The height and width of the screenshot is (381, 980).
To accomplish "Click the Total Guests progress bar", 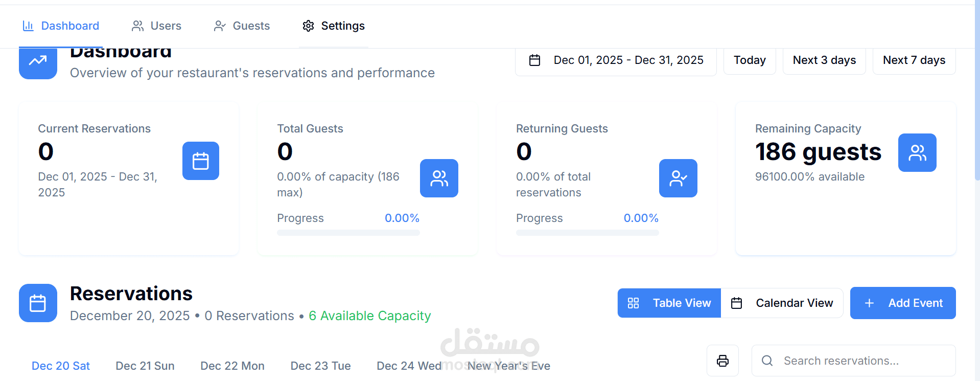I will pyautogui.click(x=348, y=233).
